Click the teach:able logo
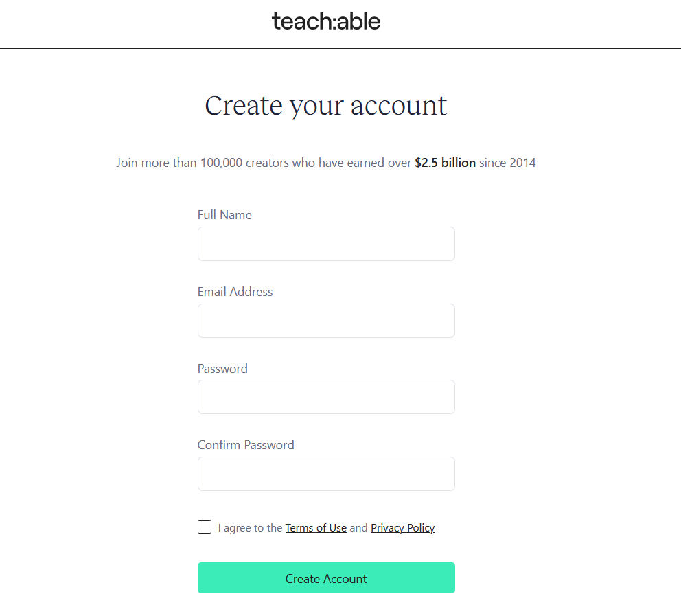Viewport: 681px width, 616px height. tap(326, 21)
